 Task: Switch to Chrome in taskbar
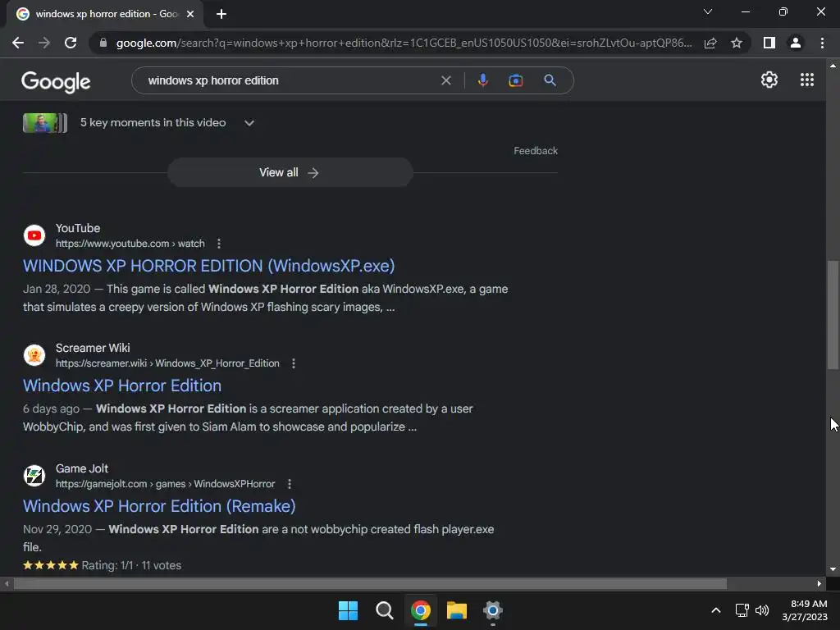pyautogui.click(x=421, y=610)
